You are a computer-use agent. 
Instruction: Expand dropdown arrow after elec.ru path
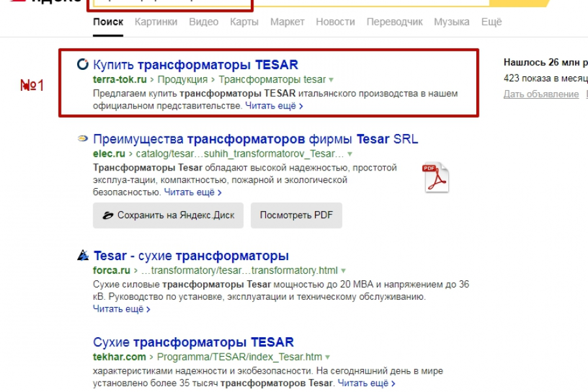click(x=350, y=154)
